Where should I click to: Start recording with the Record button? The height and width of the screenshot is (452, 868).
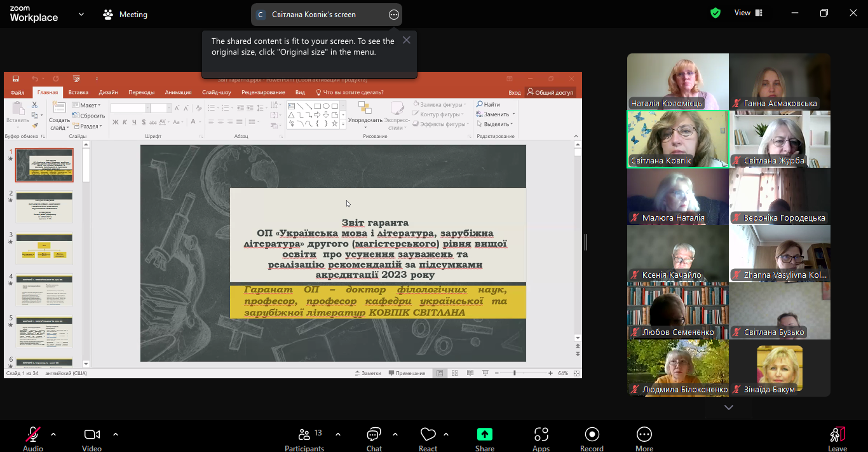(592, 435)
